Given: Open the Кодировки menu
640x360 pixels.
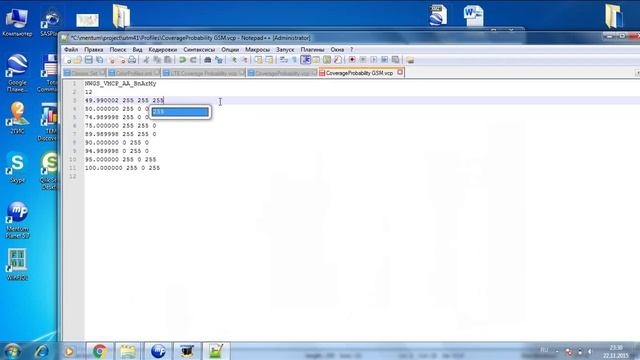Looking at the screenshot, I should 162,49.
